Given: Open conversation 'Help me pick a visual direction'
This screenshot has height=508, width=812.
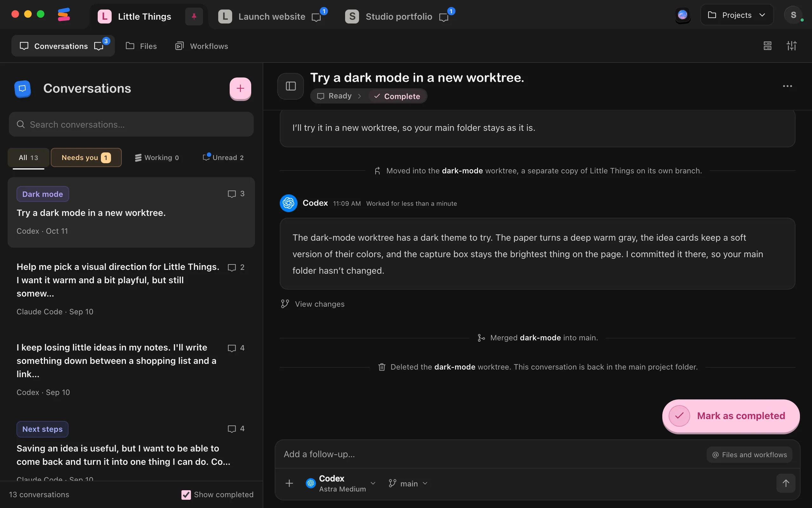Looking at the screenshot, I should [131, 289].
